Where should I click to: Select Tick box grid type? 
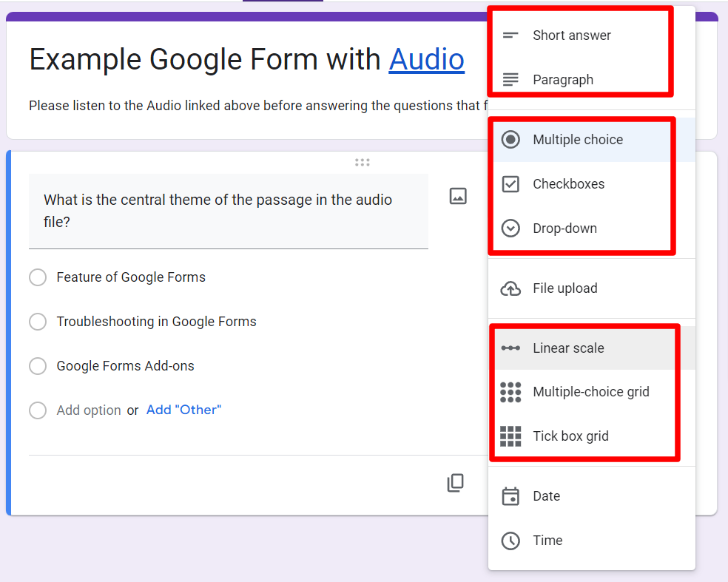click(x=592, y=436)
